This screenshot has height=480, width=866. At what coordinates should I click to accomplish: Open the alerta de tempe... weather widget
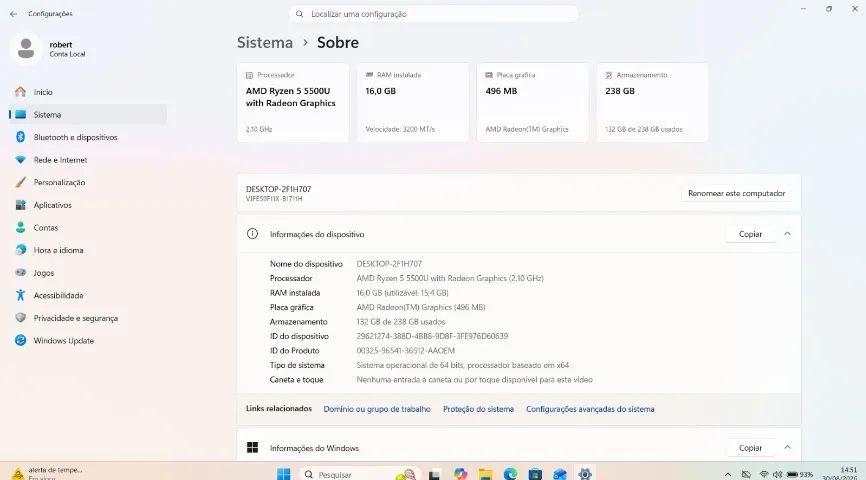(47, 473)
